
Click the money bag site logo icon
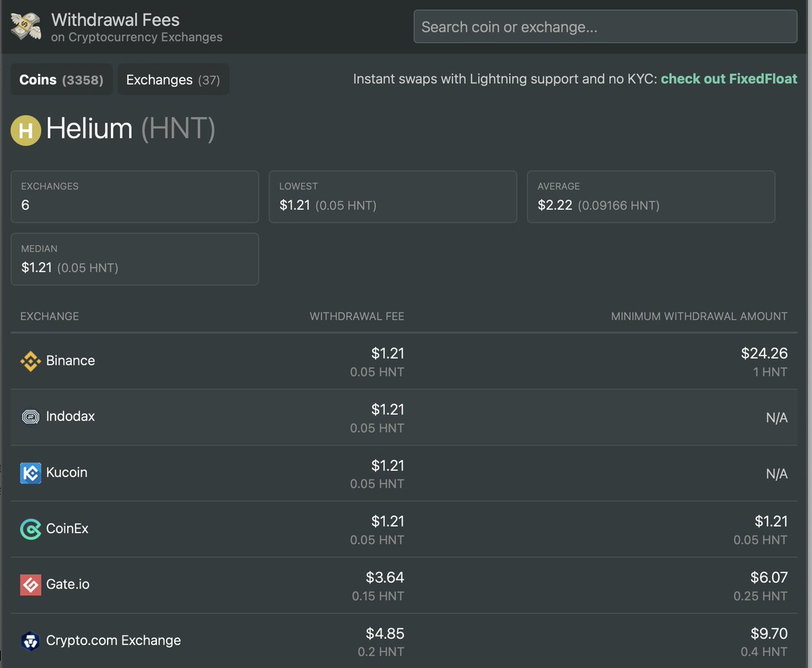point(26,26)
